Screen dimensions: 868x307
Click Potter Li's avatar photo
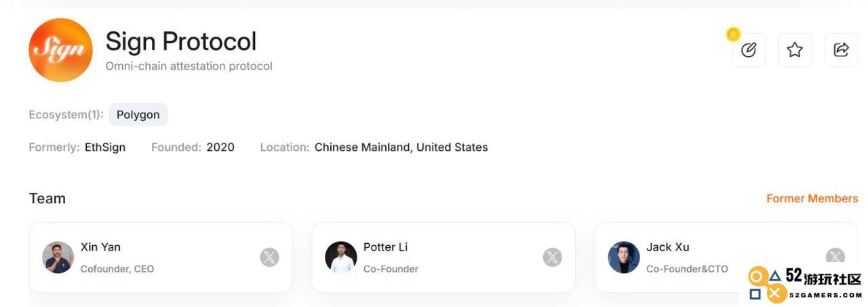(x=340, y=257)
